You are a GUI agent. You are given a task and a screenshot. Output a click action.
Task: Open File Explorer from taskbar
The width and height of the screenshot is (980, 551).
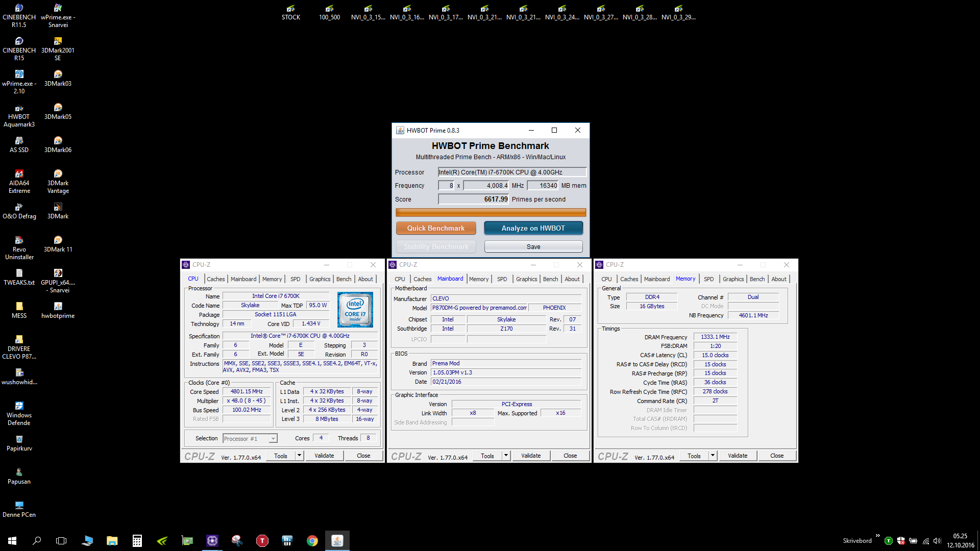click(112, 540)
